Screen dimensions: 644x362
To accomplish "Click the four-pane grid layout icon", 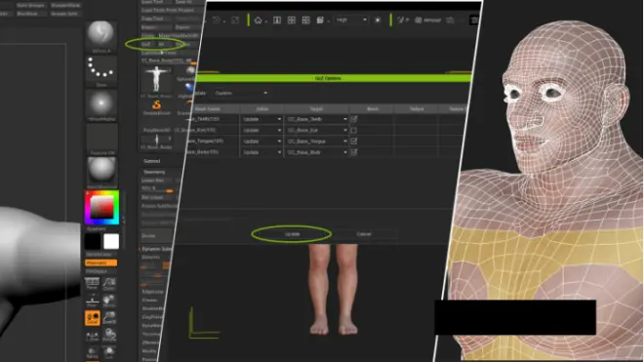I will 291,20.
